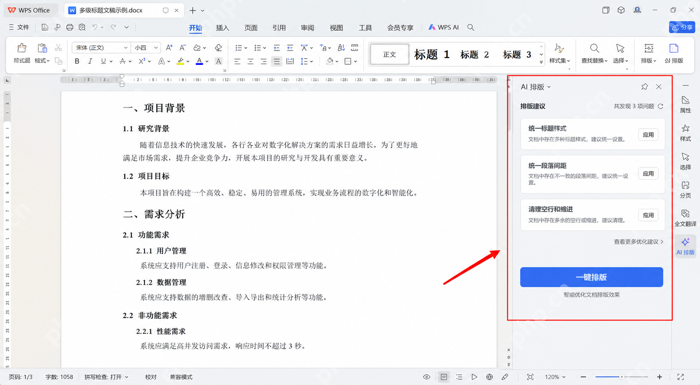The image size is (700, 385).
Task: Apply the 统一段落间距 suggestion
Action: (x=648, y=173)
